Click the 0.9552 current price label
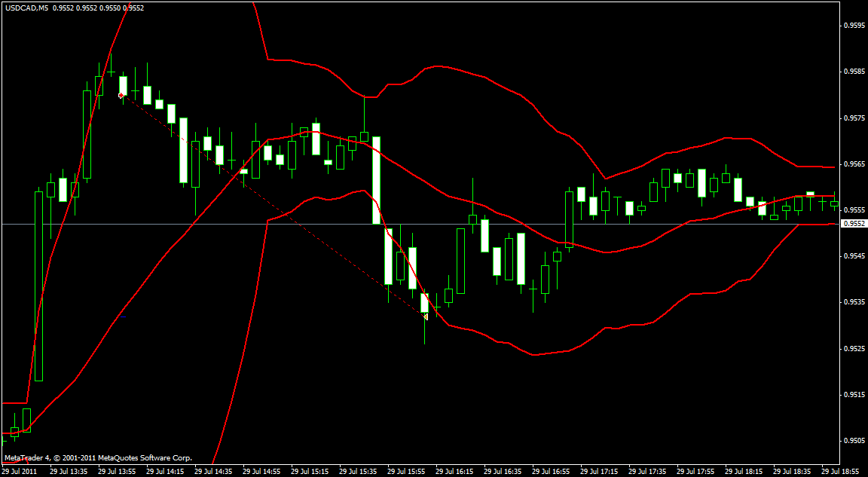Viewport: 868px width, 477px height. point(853,224)
